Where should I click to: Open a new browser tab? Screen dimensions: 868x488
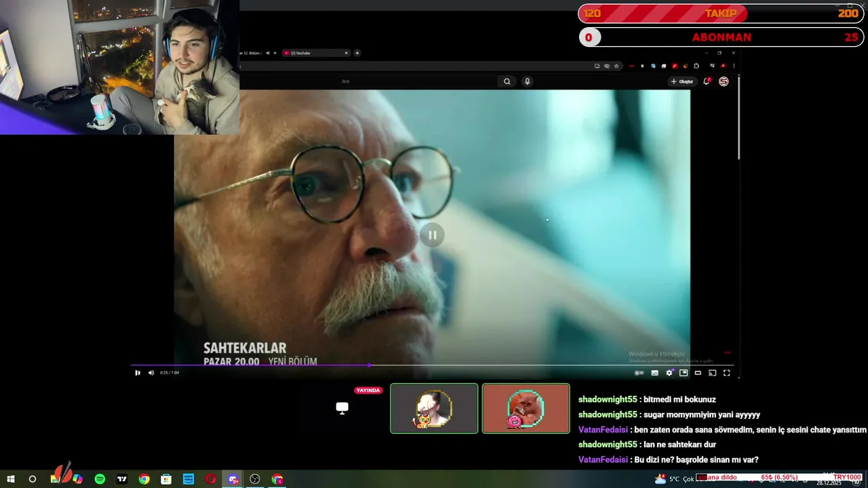pyautogui.click(x=357, y=53)
